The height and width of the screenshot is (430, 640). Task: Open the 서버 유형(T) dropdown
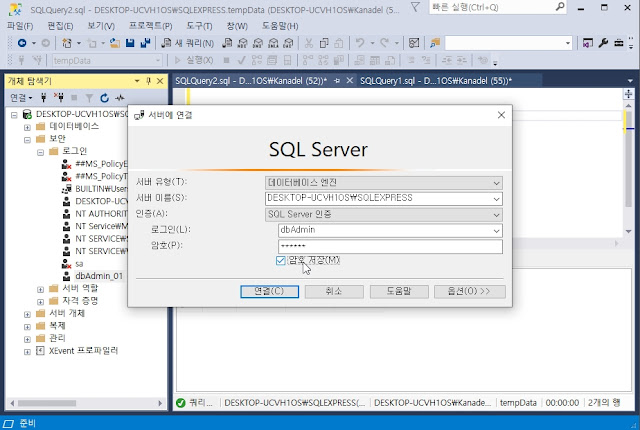pos(496,183)
